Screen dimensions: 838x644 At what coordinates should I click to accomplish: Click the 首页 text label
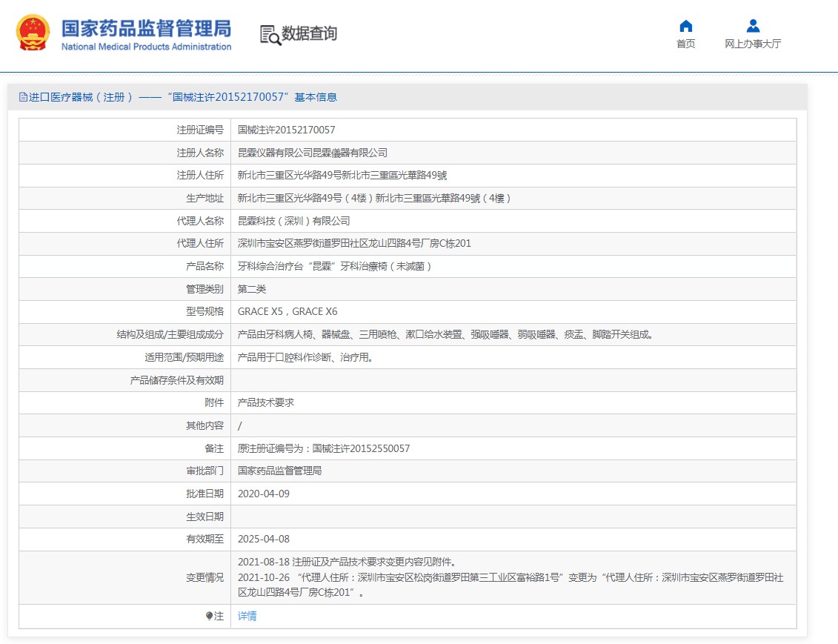(685, 44)
